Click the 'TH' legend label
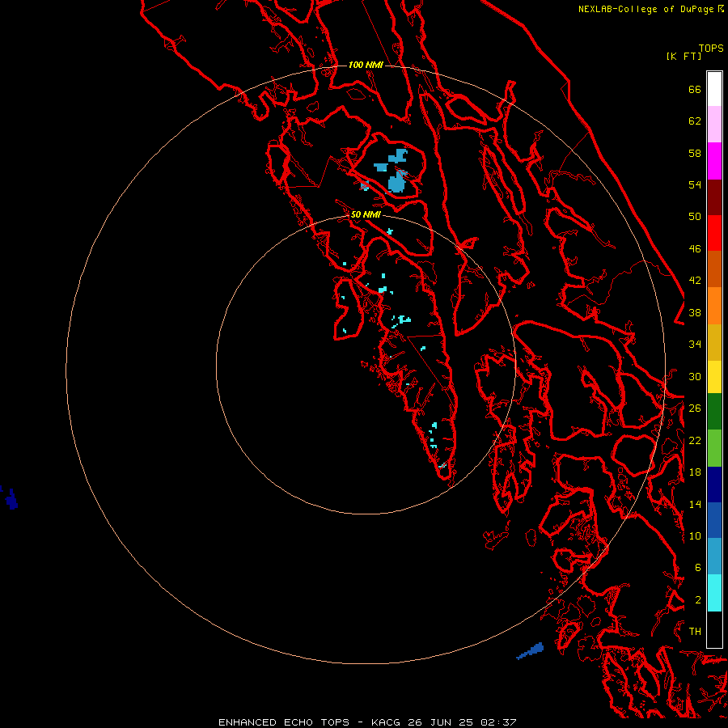728x728 pixels. [695, 632]
